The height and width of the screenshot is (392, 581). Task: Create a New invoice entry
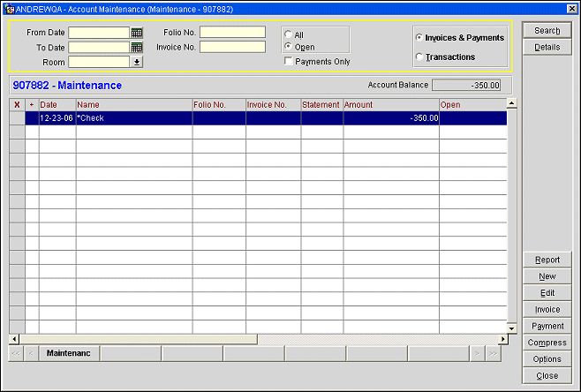pos(547,276)
